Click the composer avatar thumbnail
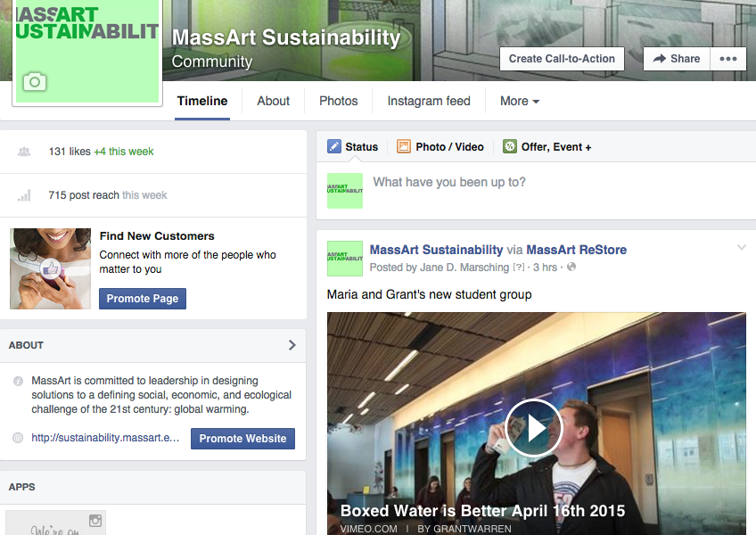756x535 pixels. (345, 191)
